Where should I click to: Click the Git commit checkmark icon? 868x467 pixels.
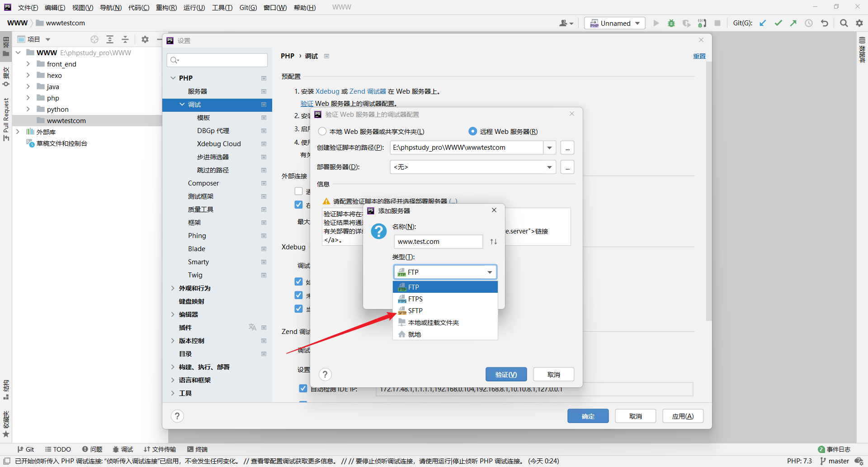click(778, 23)
